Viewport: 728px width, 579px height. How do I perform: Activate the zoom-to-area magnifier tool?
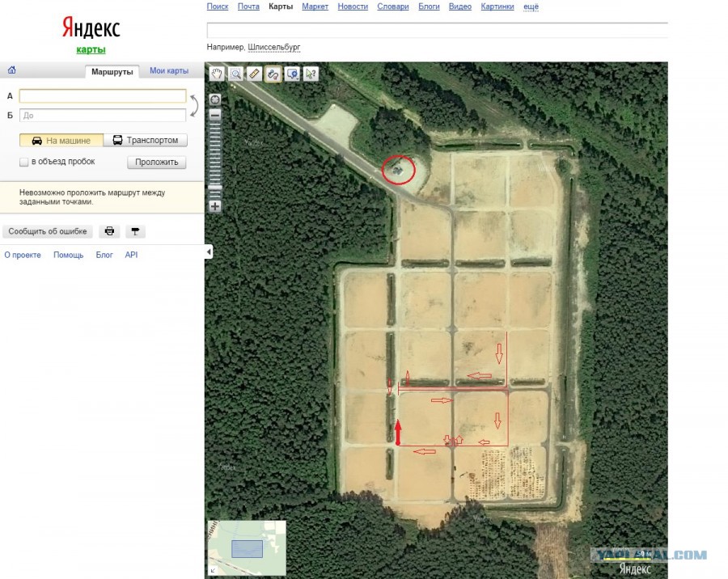(235, 74)
